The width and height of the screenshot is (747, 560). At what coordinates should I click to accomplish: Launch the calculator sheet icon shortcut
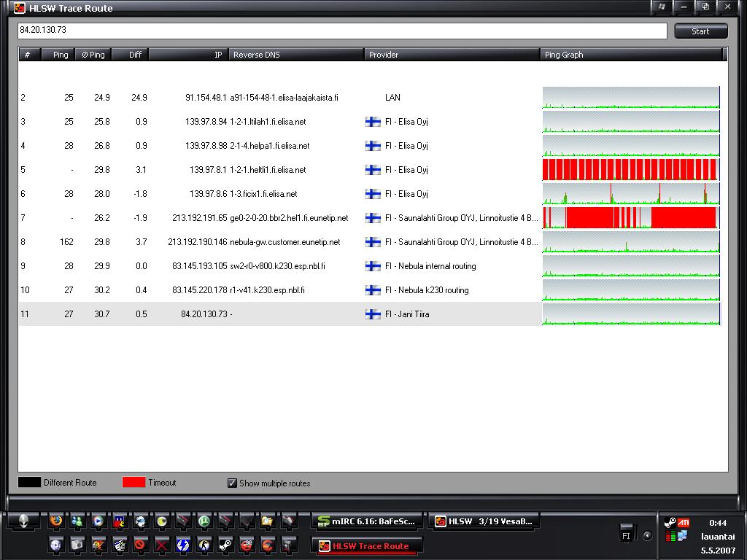119,545
